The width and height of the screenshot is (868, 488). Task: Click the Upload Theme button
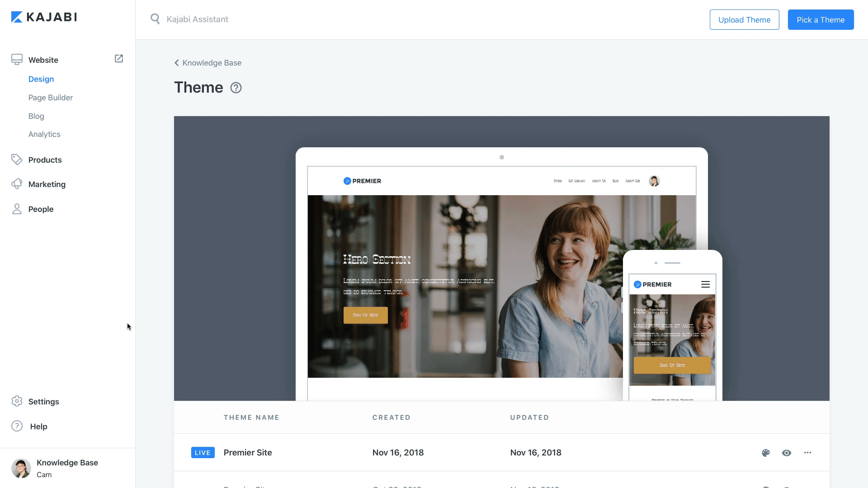[744, 20]
